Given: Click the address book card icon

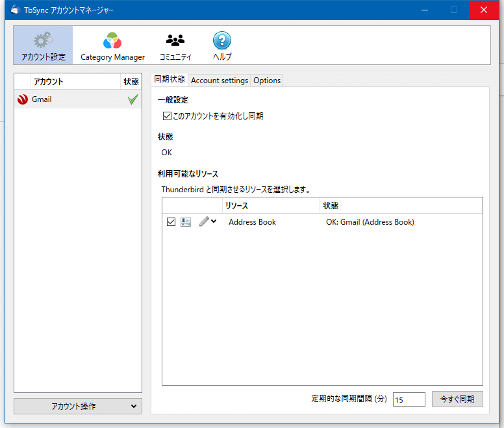Looking at the screenshot, I should coord(186,221).
